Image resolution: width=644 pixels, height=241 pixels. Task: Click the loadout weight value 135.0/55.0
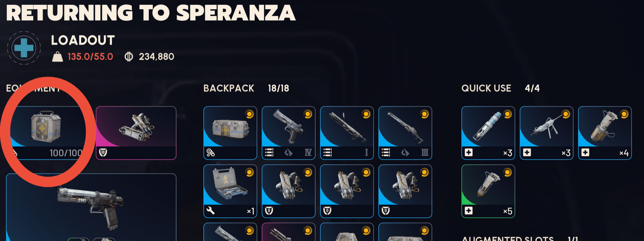tap(90, 56)
